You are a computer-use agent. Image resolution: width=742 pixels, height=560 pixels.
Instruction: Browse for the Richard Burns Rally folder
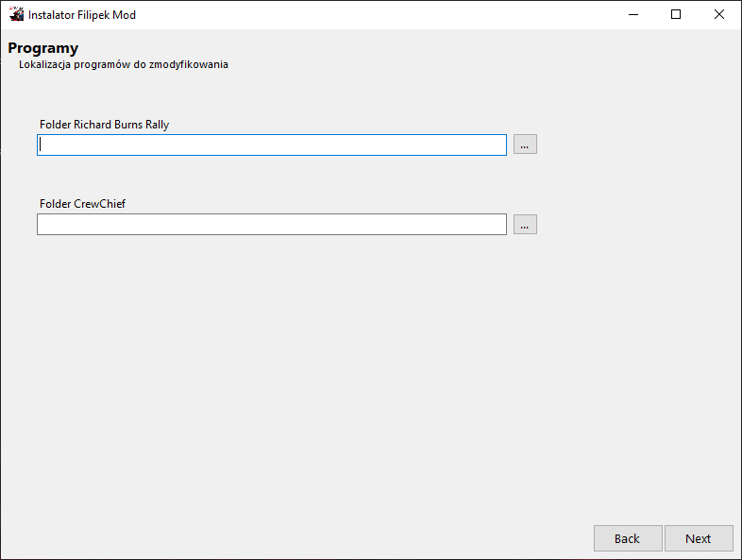tap(525, 144)
